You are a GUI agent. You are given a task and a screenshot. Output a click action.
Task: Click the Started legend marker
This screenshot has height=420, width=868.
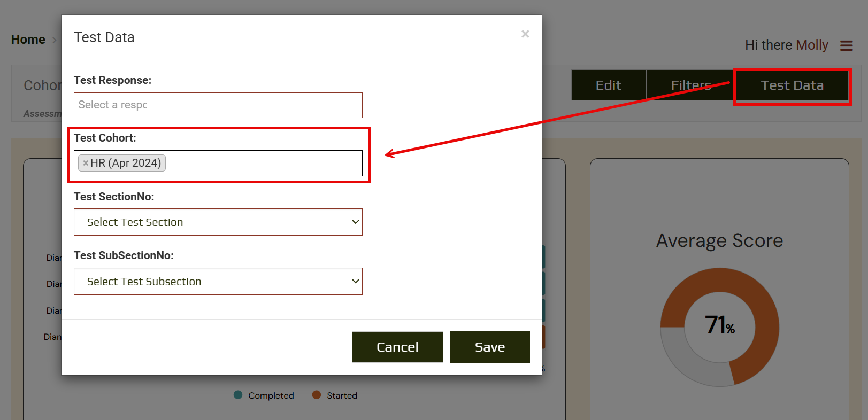[317, 395]
